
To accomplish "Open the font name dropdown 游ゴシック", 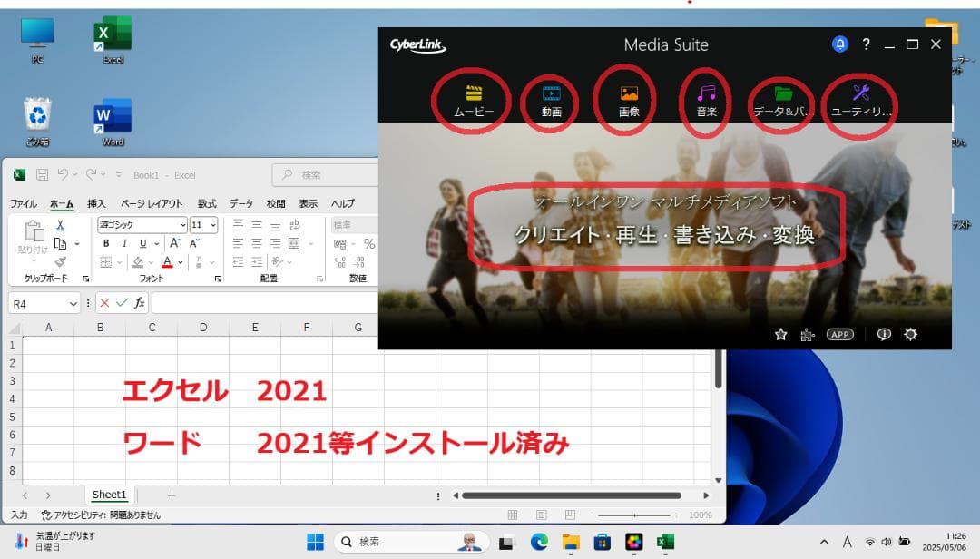I will point(182,225).
